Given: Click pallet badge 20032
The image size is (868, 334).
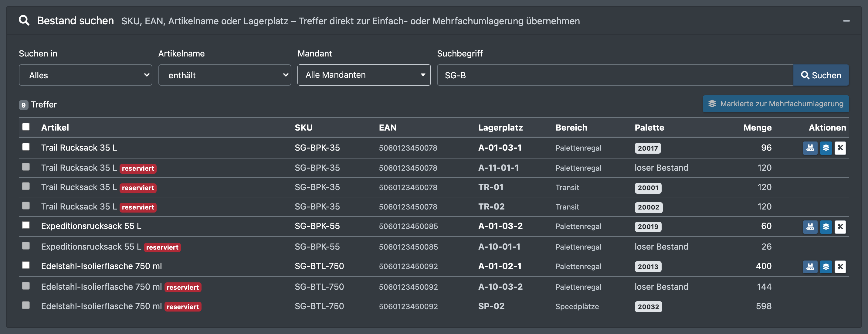Looking at the screenshot, I should pos(648,307).
